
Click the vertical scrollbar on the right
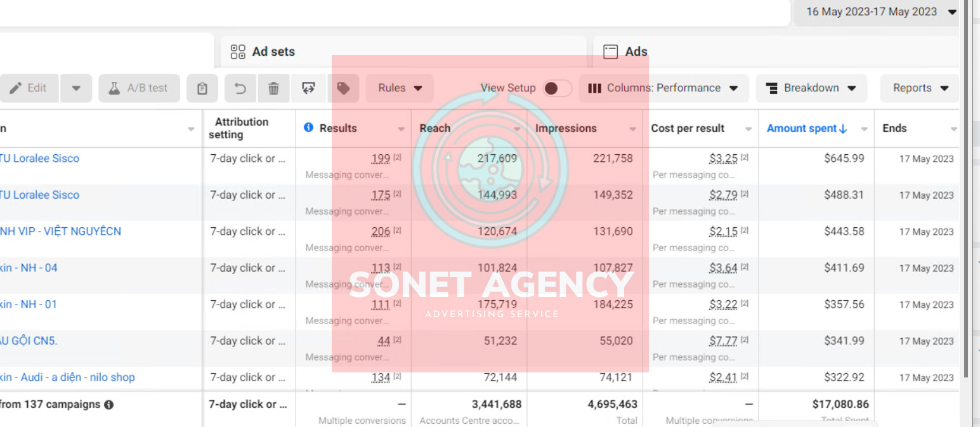966,190
